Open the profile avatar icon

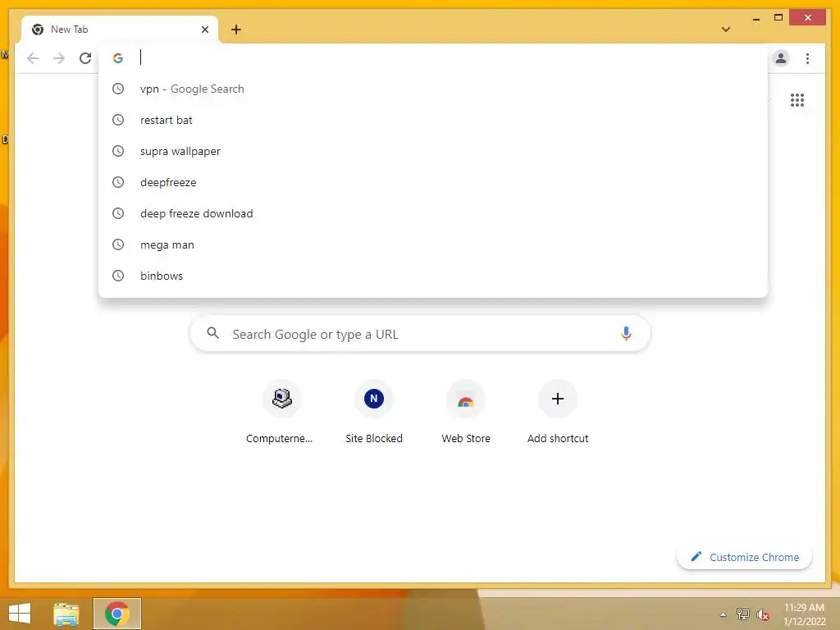(781, 58)
